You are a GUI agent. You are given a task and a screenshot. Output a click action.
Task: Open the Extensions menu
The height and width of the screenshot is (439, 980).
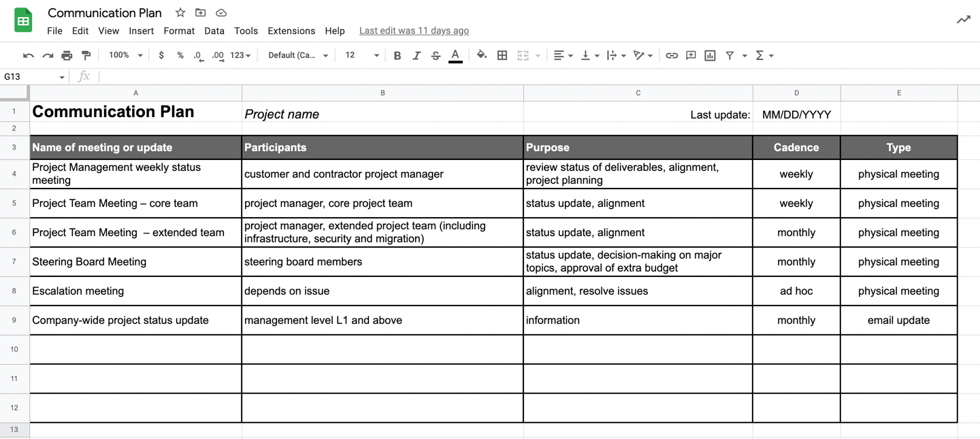291,31
